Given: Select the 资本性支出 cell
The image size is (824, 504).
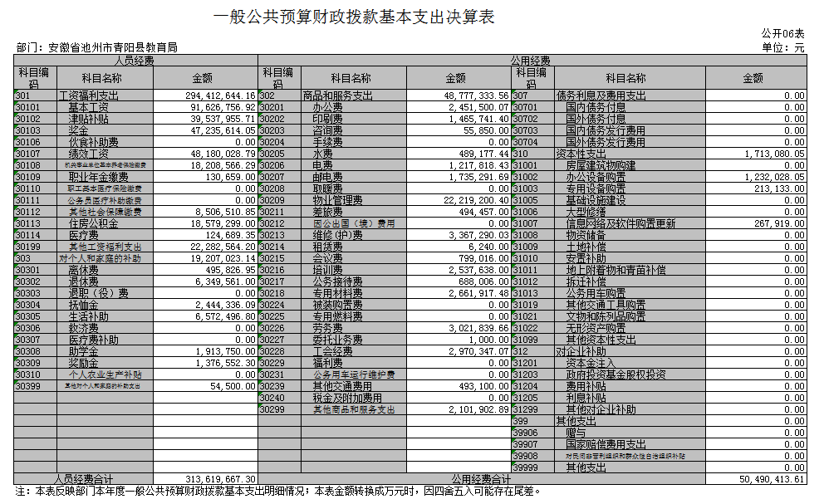Looking at the screenshot, I should (581, 154).
